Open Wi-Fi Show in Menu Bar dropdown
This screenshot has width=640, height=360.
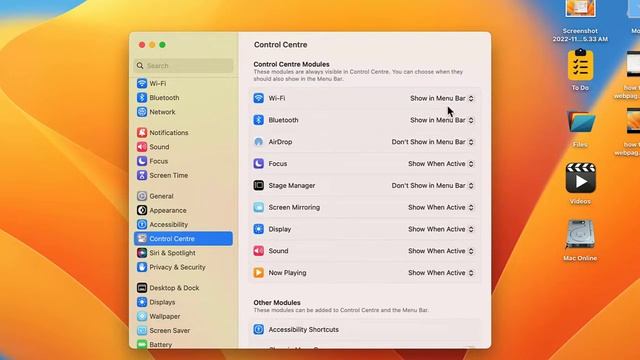(x=442, y=98)
